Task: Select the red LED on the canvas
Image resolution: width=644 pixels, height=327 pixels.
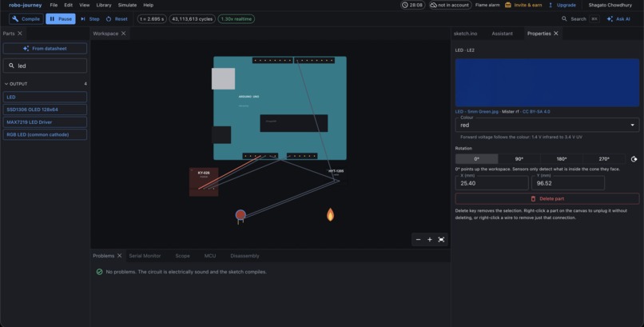Action: (x=241, y=215)
